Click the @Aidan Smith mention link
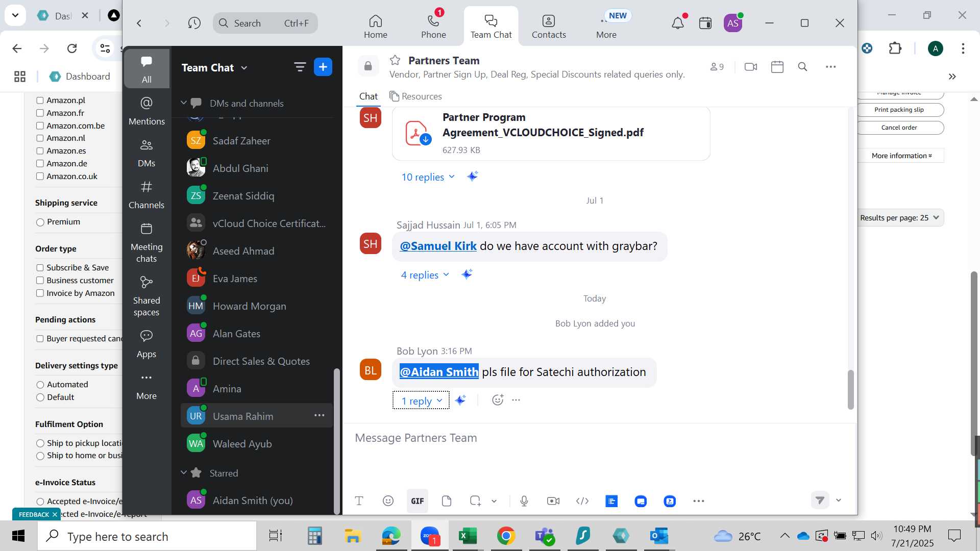Image resolution: width=980 pixels, height=551 pixels. tap(439, 372)
